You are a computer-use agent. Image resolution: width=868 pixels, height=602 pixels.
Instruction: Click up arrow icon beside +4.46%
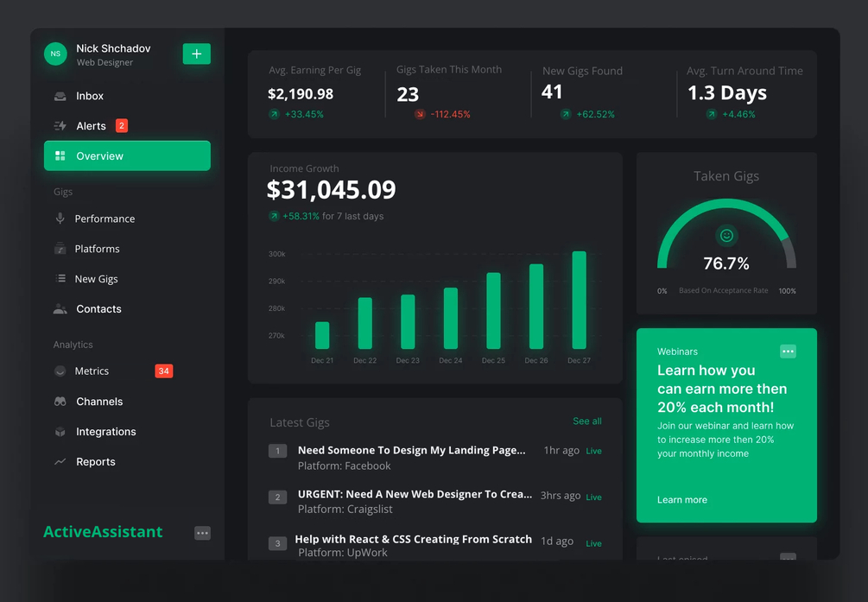coord(712,114)
